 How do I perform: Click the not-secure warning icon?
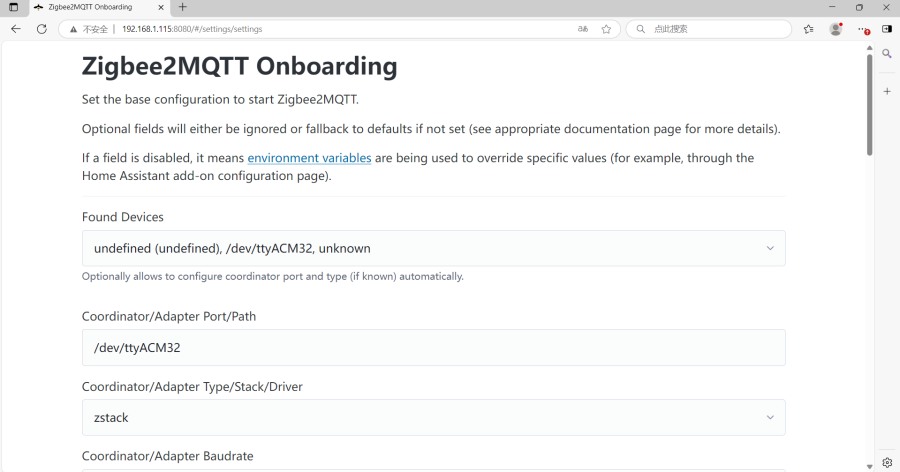point(73,29)
